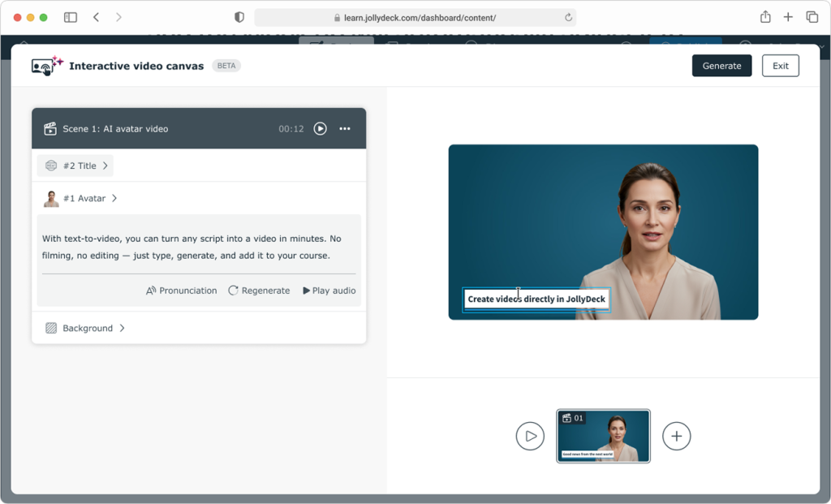Open a new Safari tab
The image size is (831, 504).
(x=788, y=17)
